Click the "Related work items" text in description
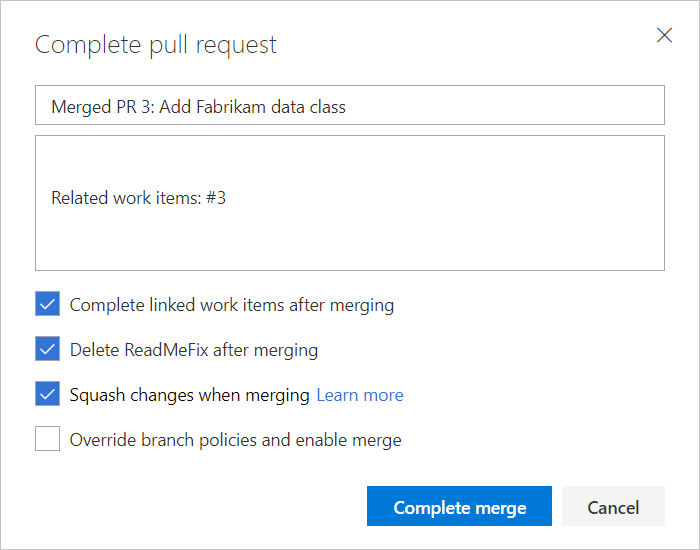 [126, 198]
